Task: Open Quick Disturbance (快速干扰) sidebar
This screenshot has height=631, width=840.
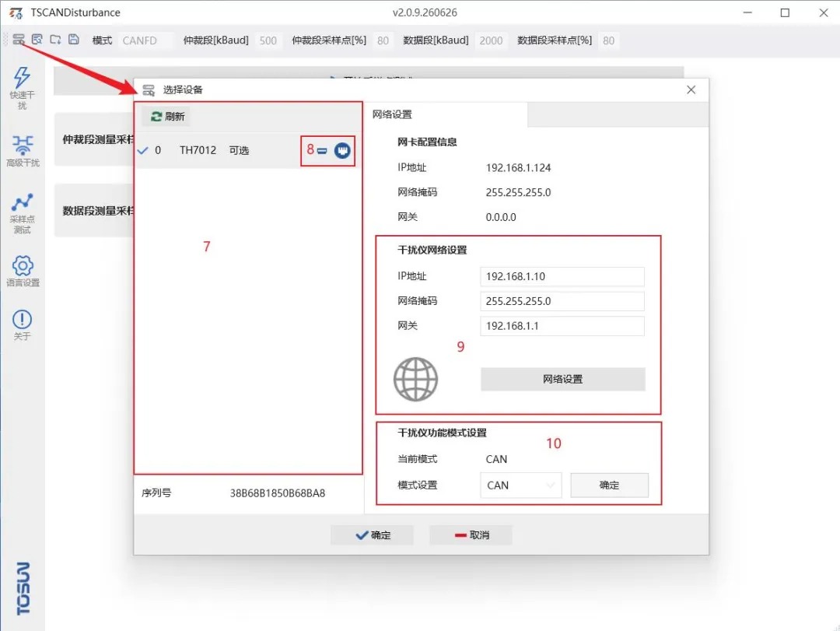Action: point(22,88)
